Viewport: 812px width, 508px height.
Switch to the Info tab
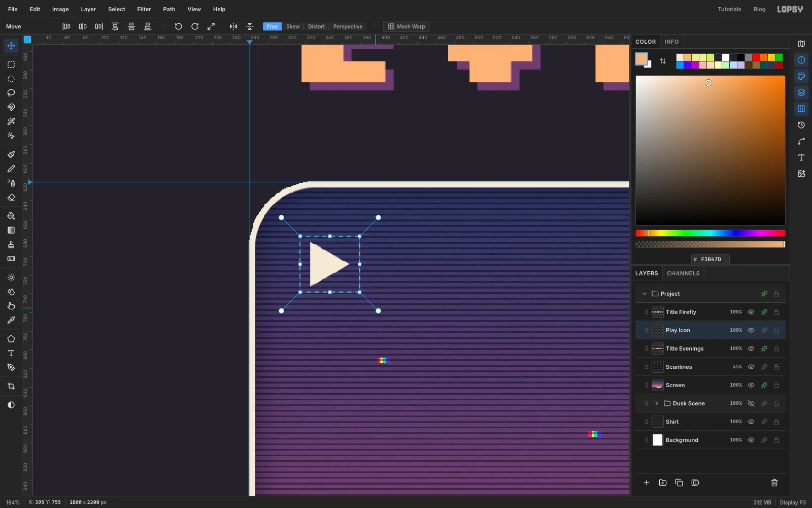[671, 42]
